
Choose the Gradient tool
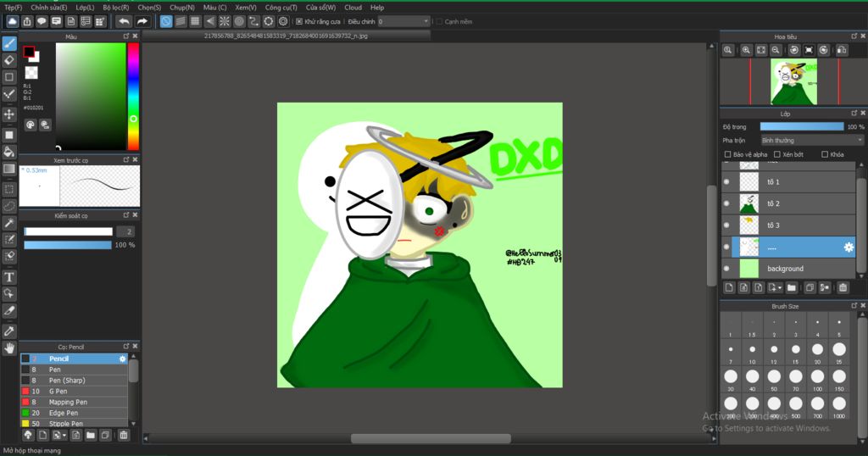click(9, 169)
